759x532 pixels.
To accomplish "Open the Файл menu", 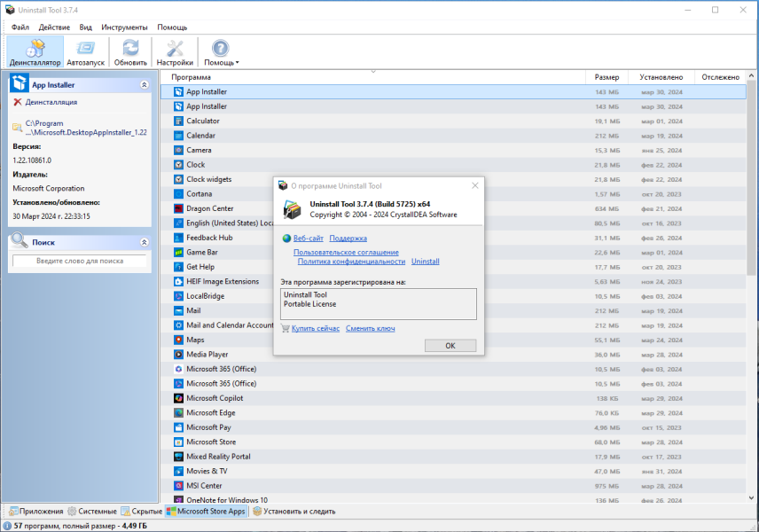I will coord(20,27).
